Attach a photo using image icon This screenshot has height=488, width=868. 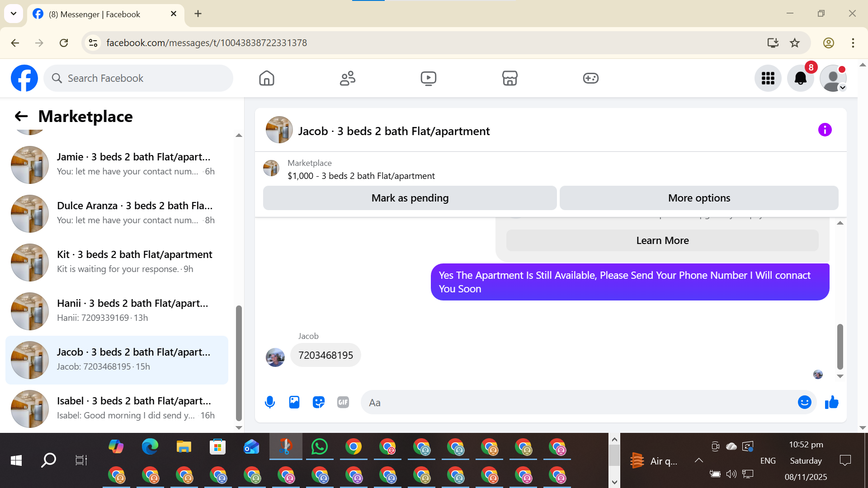pos(294,402)
